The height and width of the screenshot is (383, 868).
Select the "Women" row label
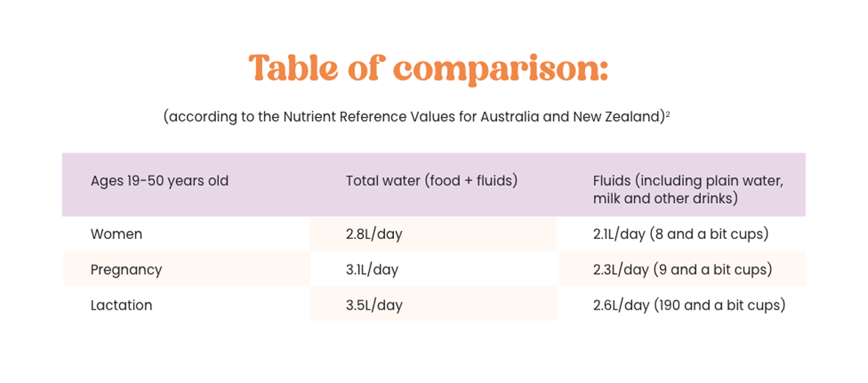coord(116,235)
